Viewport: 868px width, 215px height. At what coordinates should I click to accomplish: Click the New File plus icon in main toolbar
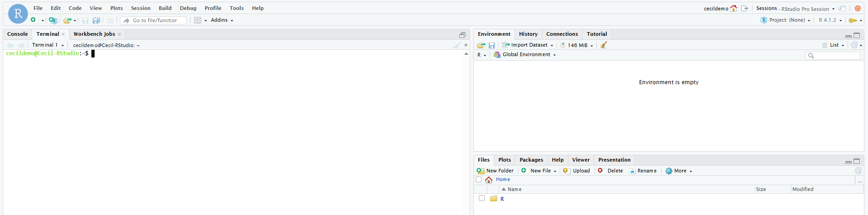pos(33,20)
